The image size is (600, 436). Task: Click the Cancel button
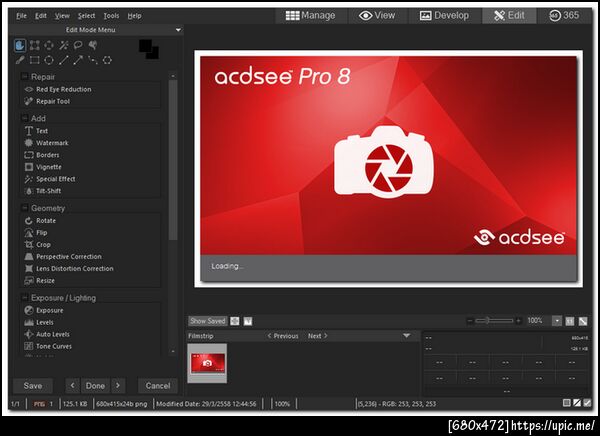point(158,386)
